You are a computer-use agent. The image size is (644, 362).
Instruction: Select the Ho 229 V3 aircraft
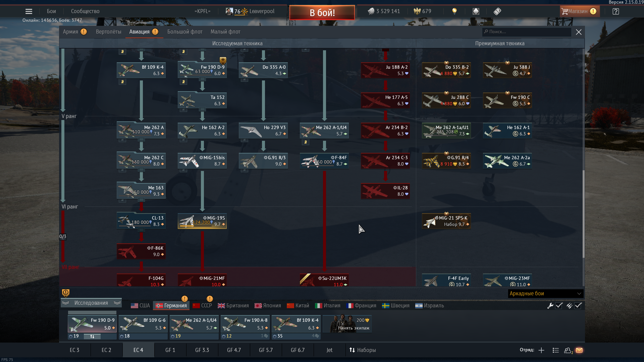tap(263, 131)
